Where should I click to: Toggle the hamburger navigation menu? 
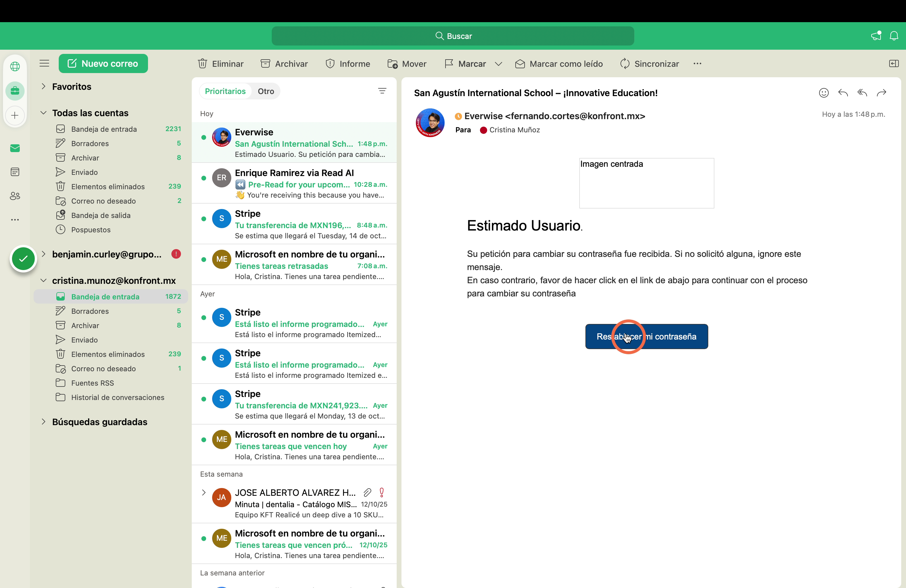point(44,63)
